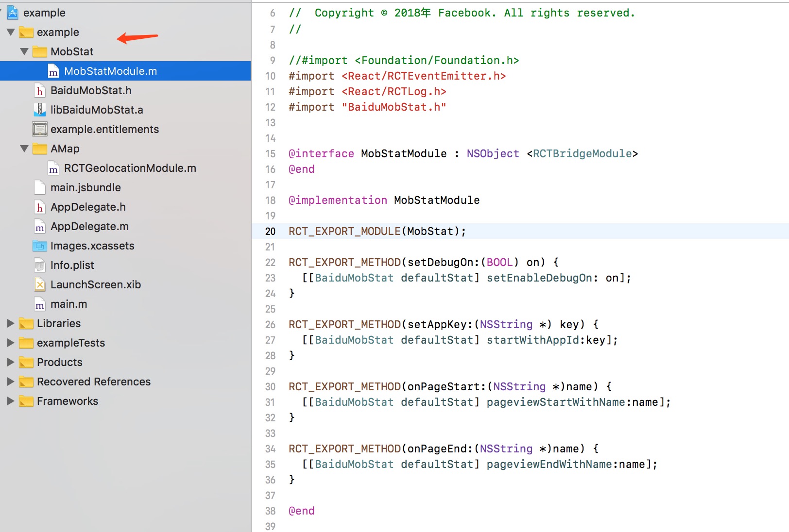This screenshot has width=789, height=532.
Task: Click the AppDelegate.m file icon
Action: tap(40, 227)
